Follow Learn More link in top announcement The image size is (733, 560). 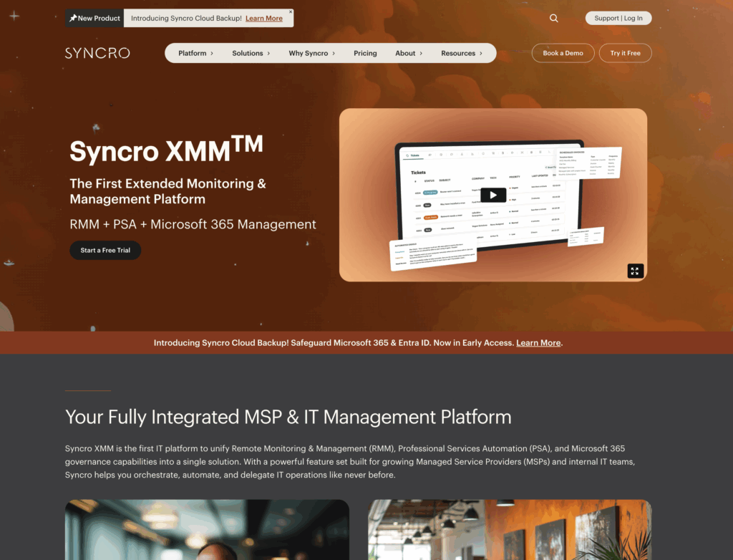pyautogui.click(x=264, y=19)
